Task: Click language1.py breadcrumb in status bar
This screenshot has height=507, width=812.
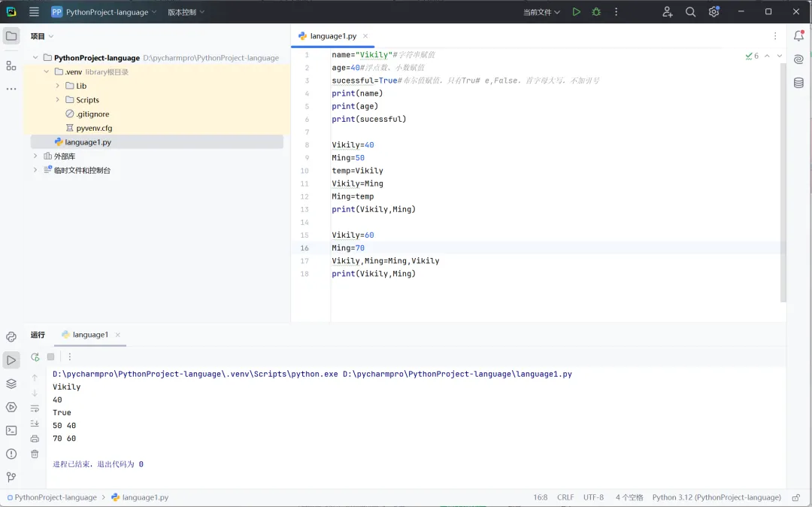Action: tap(141, 497)
